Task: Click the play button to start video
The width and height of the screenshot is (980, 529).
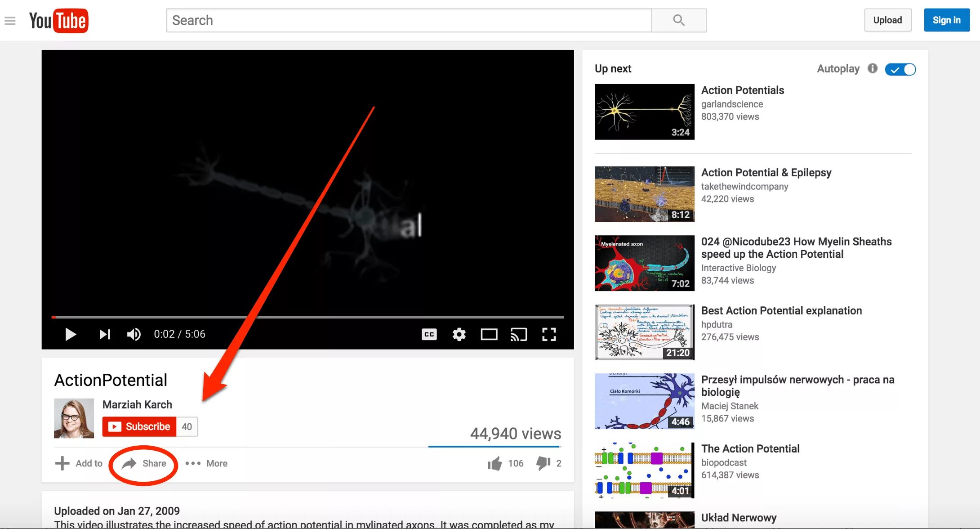Action: pos(70,334)
